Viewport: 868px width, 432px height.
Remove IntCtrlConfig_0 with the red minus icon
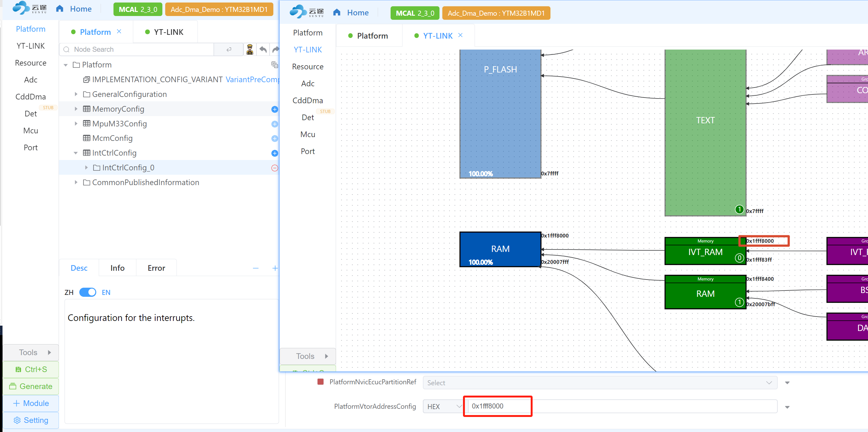275,168
